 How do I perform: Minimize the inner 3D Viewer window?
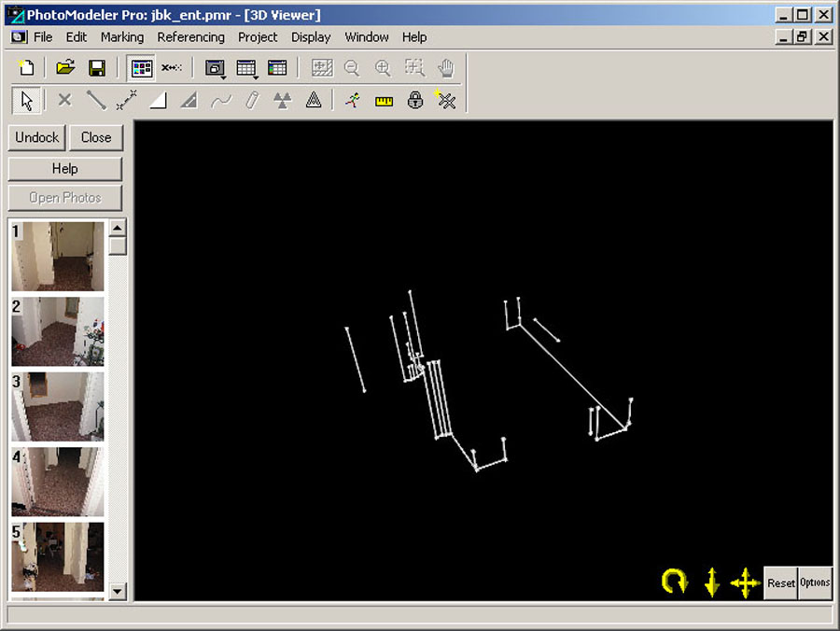point(784,36)
